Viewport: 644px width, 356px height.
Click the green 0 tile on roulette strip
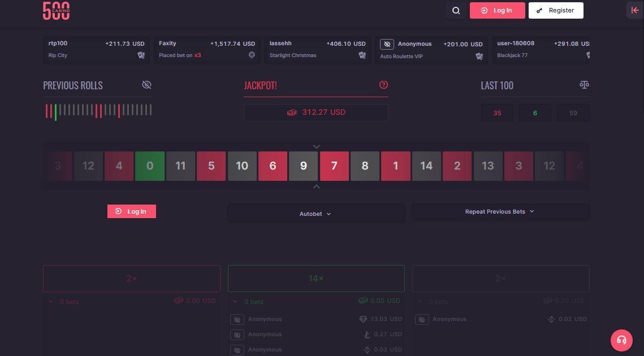click(150, 166)
